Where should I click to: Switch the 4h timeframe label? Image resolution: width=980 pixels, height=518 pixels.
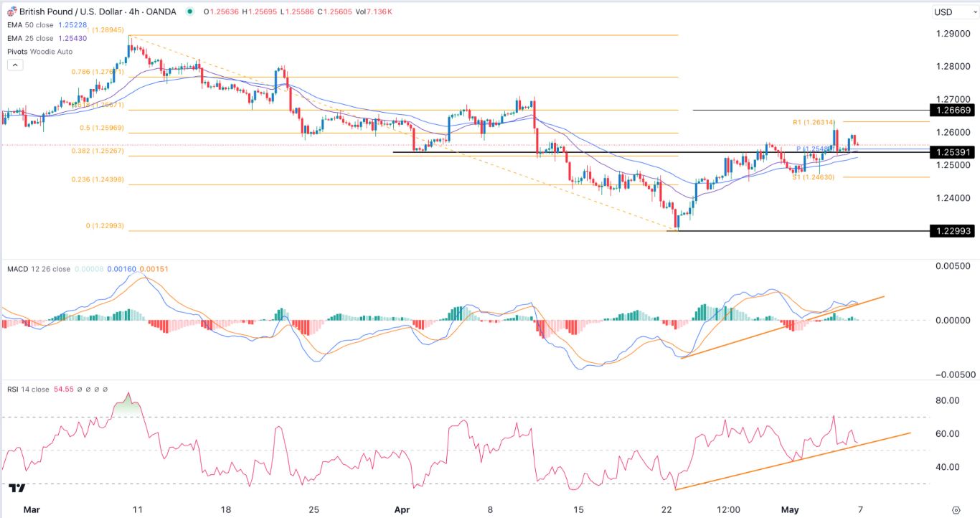pyautogui.click(x=133, y=11)
